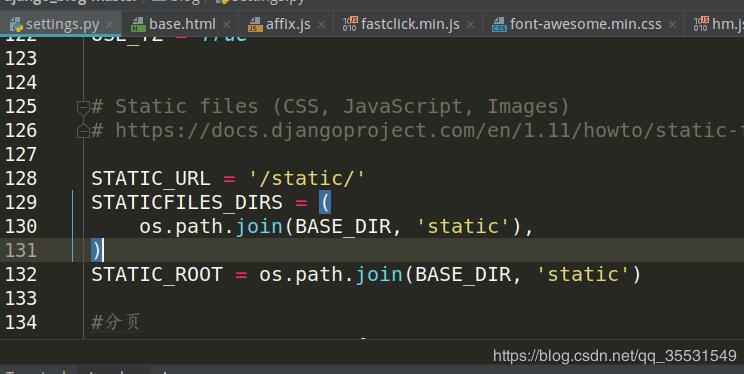Click the #分页 comment on line 134
The height and width of the screenshot is (374, 744).
coord(115,322)
